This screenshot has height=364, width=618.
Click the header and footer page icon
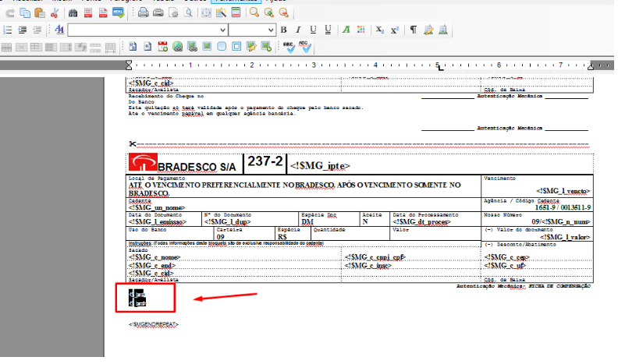point(236,13)
